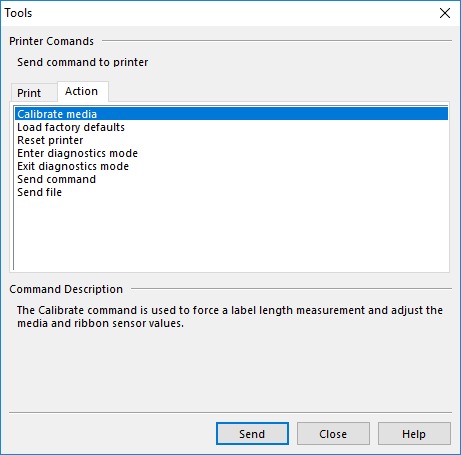Click the Calibrate command description text

230,317
